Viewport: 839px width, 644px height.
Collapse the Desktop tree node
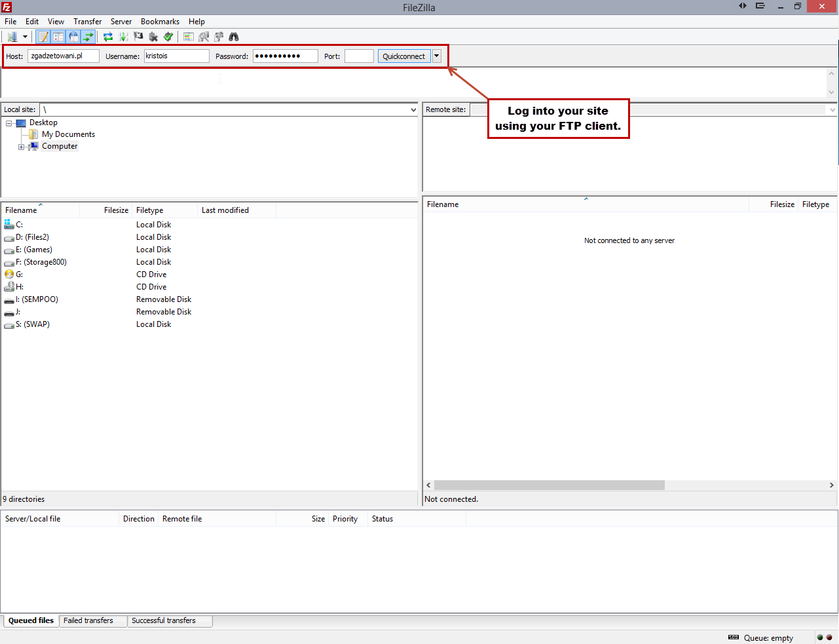tap(9, 123)
